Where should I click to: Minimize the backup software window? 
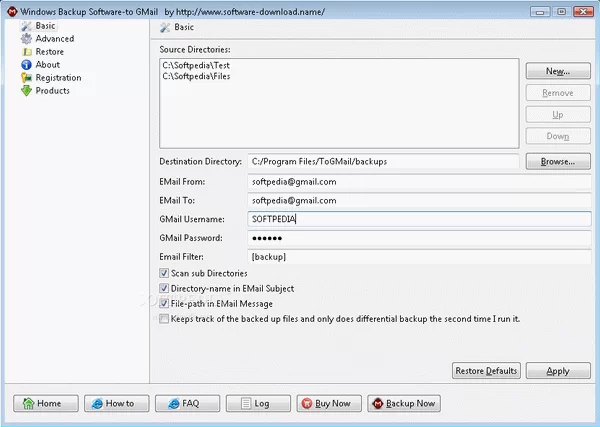pos(540,12)
